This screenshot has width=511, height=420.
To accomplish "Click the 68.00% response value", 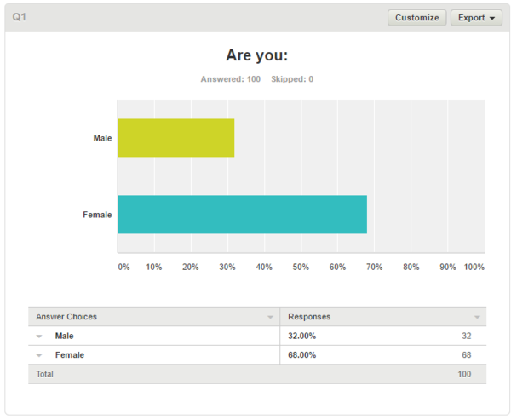I will (301, 355).
